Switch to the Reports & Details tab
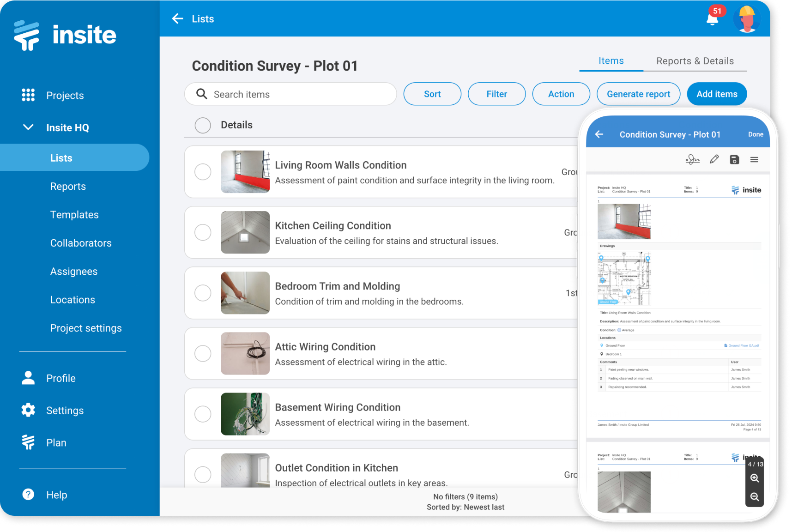The height and width of the screenshot is (532, 798). pyautogui.click(x=695, y=60)
